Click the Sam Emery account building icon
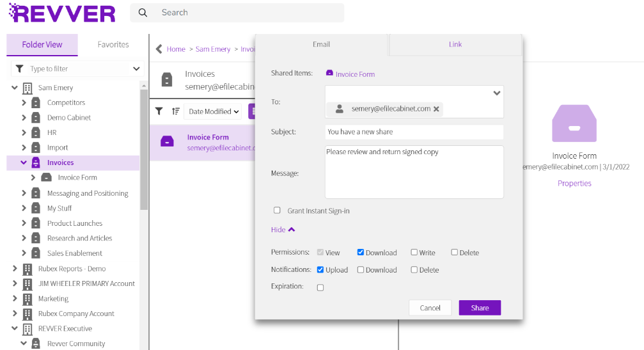The height and width of the screenshot is (350, 644). 27,88
